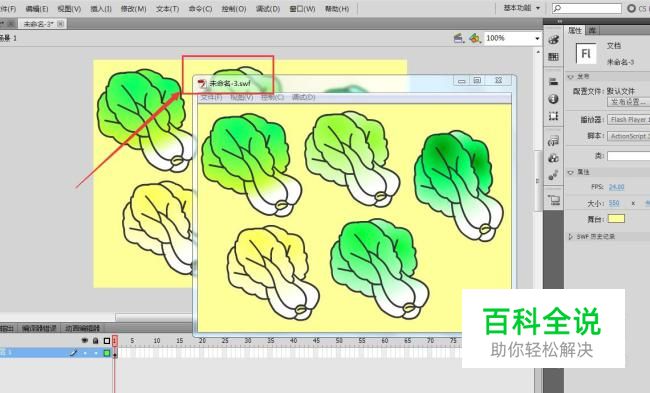Click the pencil icon on the active layer
650x393 pixels.
[x=74, y=353]
